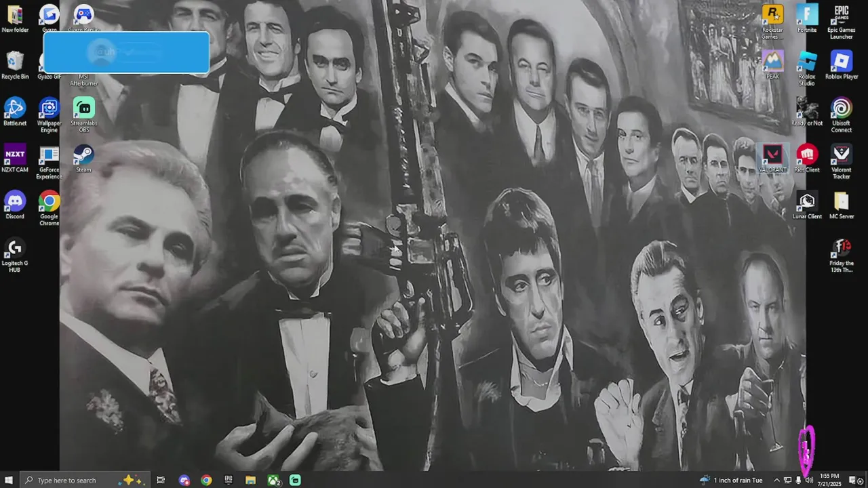Select the Ready or Not desktop icon
This screenshot has height=488, width=868.
point(807,113)
